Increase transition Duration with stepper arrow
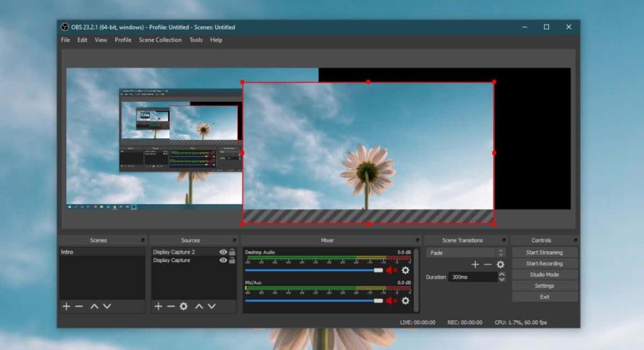Image resolution: width=644 pixels, height=350 pixels. click(501, 274)
